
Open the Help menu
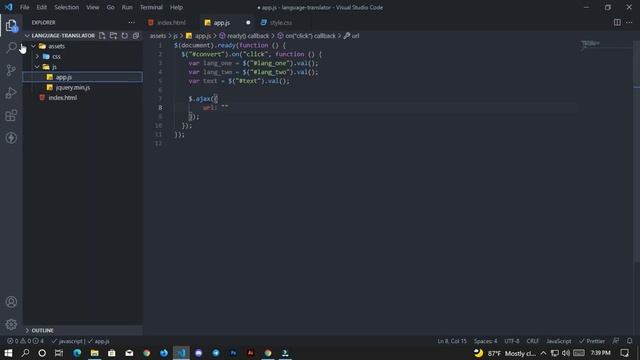[176, 7]
